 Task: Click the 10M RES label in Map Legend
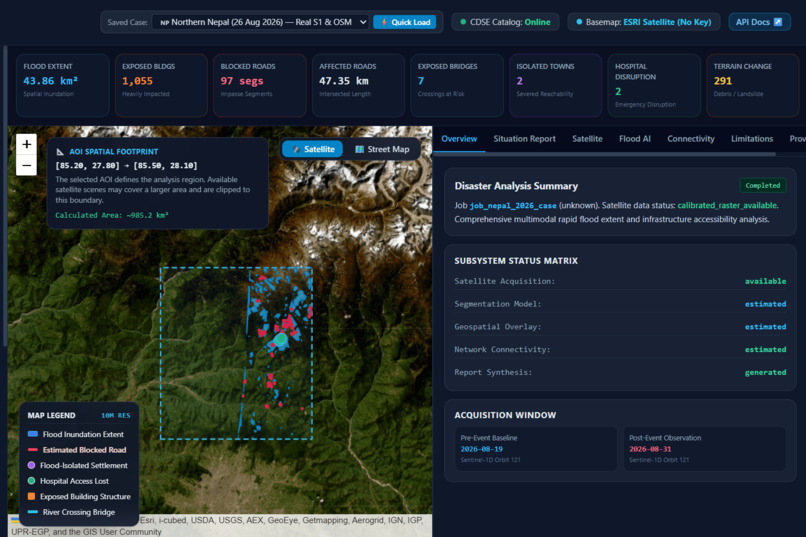pyautogui.click(x=116, y=415)
